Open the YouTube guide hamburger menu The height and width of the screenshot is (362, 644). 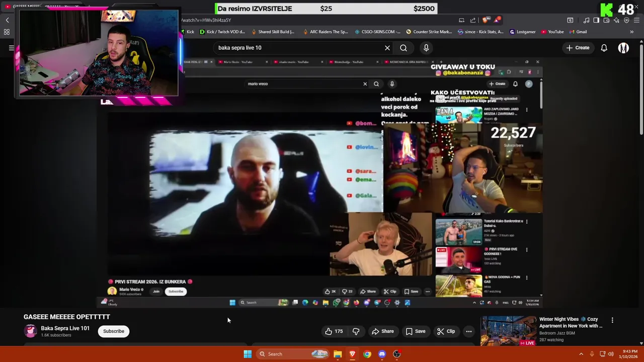pos(11,48)
